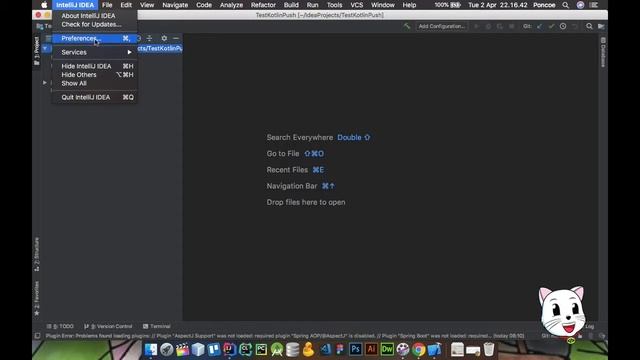Click the collapse all icon in Project panel

pyautogui.click(x=149, y=38)
